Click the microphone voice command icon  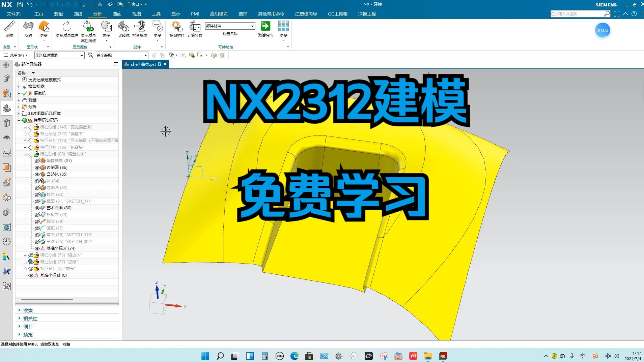(x=100, y=4)
